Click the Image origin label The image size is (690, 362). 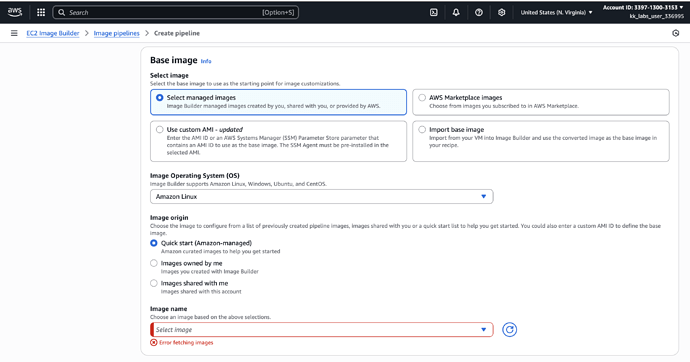coord(169,217)
